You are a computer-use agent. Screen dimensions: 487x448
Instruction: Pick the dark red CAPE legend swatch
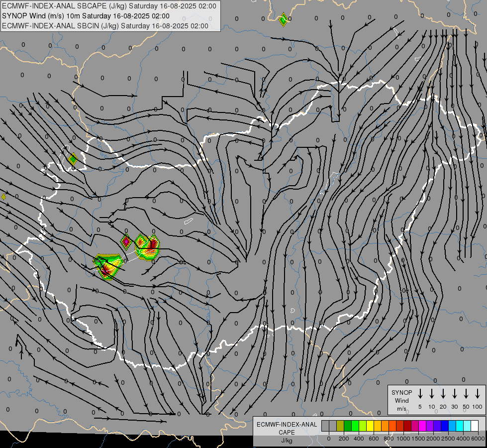pos(408,426)
